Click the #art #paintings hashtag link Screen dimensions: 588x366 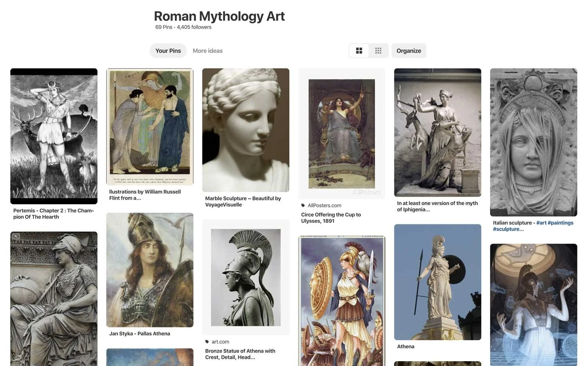pyautogui.click(x=555, y=223)
